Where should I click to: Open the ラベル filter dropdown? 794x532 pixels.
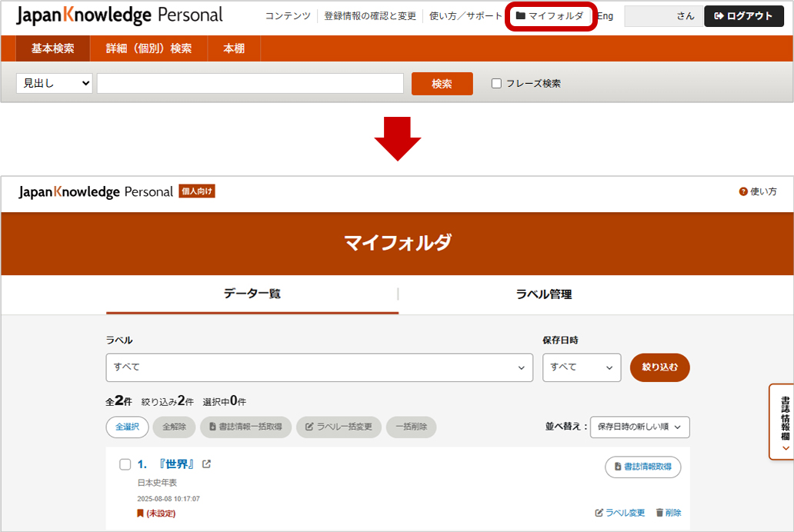[x=319, y=367]
